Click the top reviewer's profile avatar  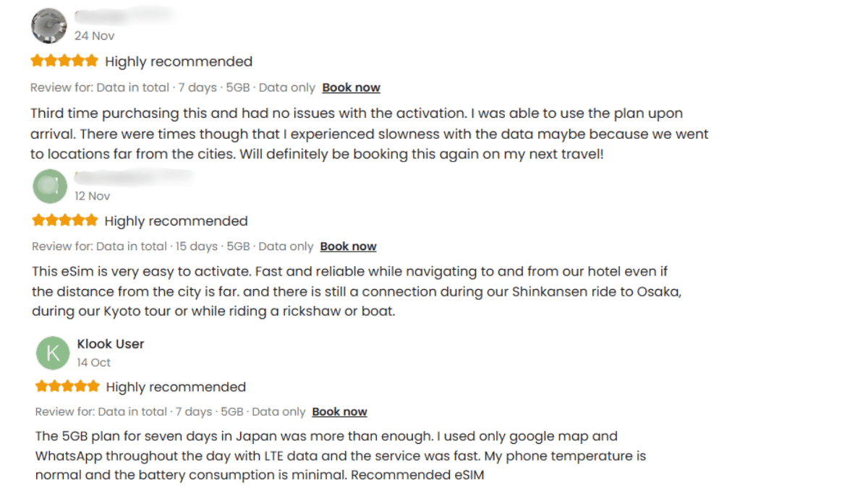pos(48,25)
